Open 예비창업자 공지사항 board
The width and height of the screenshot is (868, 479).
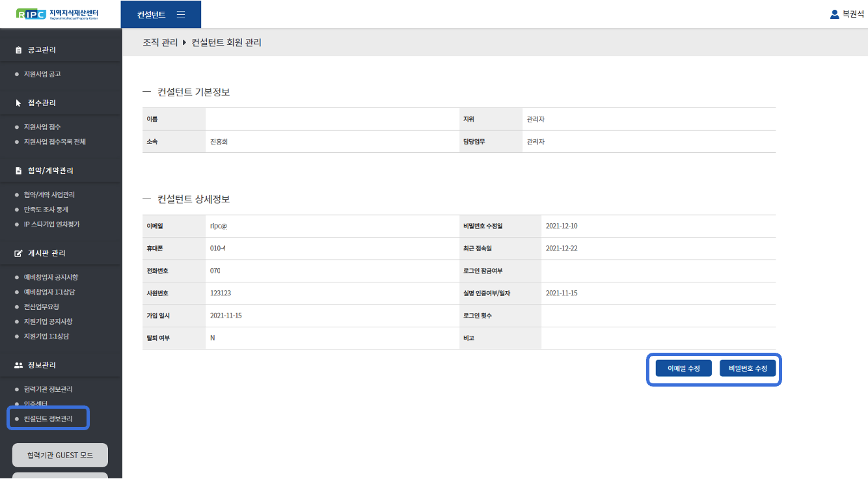51,277
